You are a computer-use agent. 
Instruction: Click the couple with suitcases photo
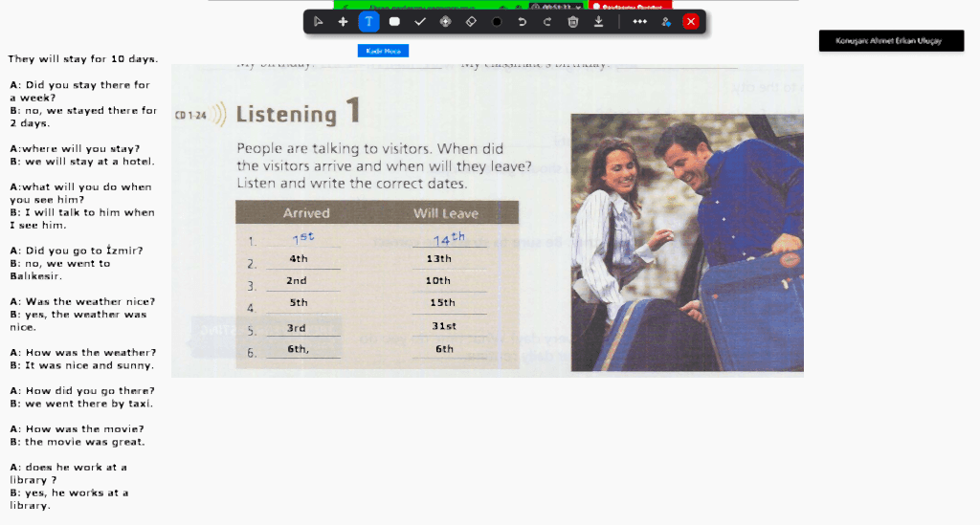click(686, 242)
